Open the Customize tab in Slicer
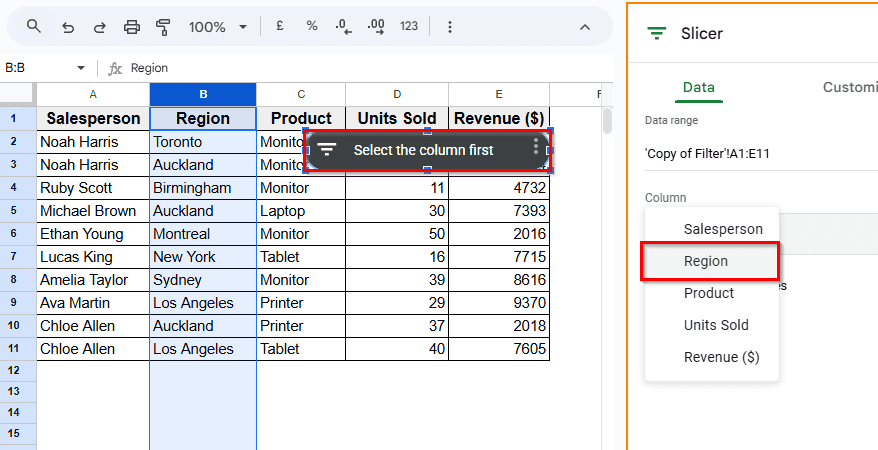The height and width of the screenshot is (450, 878). [849, 87]
